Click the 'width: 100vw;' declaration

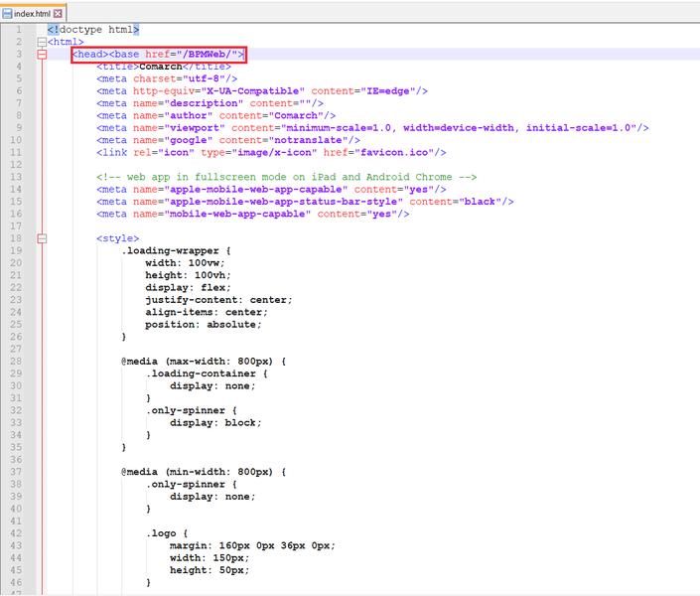pos(185,263)
